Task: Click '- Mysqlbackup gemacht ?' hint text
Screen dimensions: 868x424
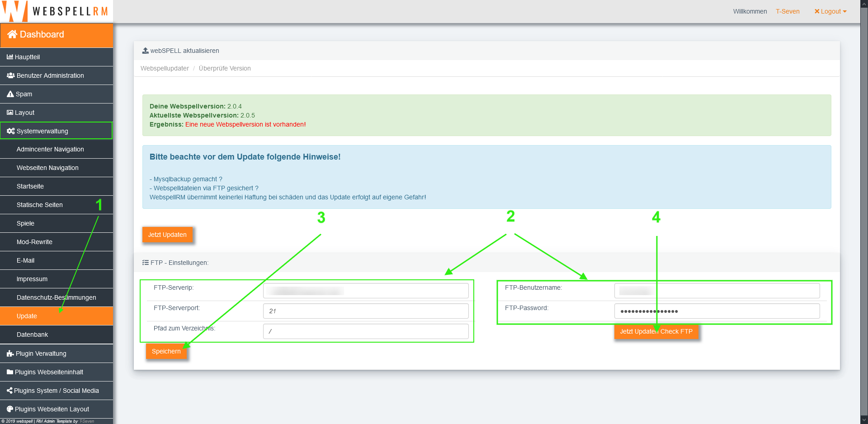Action: click(186, 179)
